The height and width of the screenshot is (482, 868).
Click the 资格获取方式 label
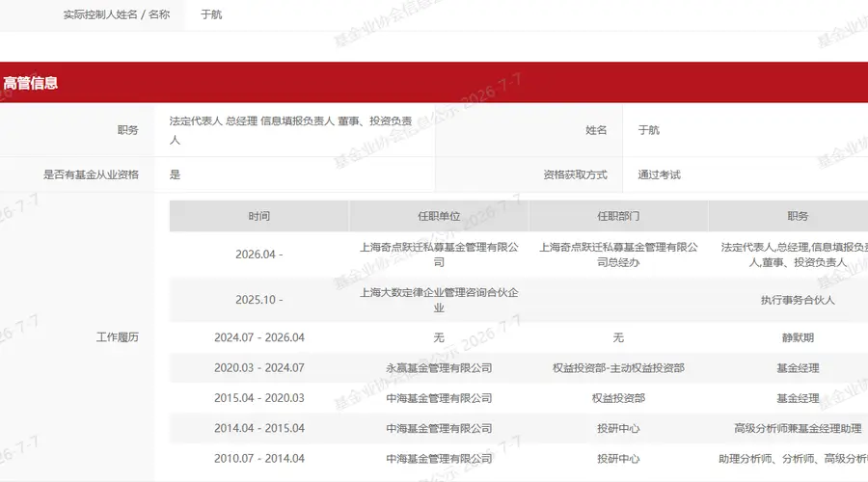tap(575, 174)
